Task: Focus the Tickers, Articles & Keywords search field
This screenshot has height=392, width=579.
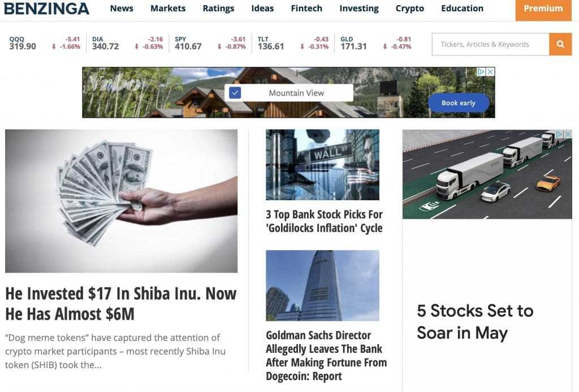Action: click(x=490, y=44)
